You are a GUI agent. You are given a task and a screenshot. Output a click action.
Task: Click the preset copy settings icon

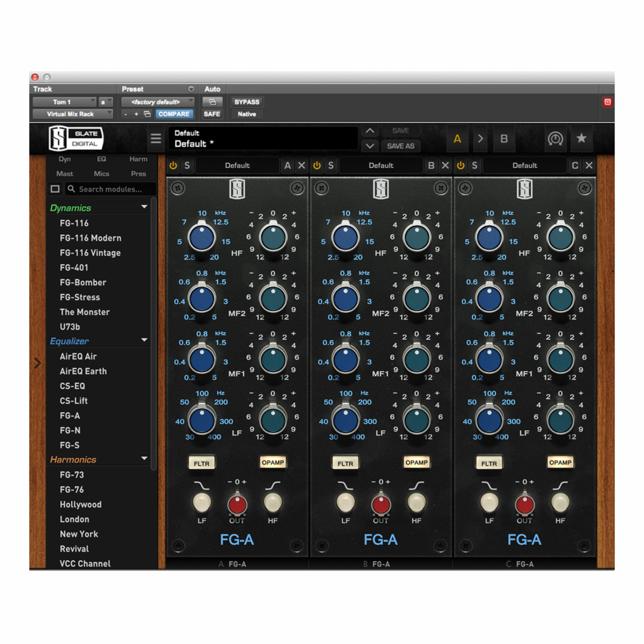147,114
